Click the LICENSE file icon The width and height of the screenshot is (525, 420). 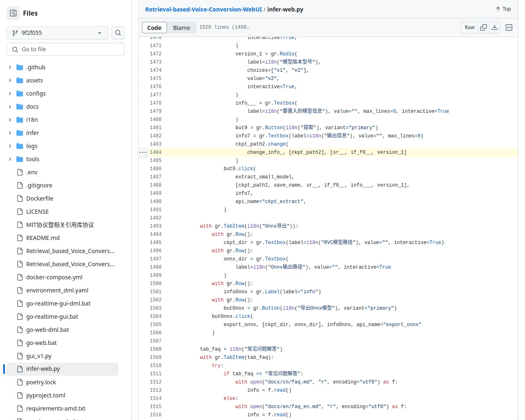point(20,212)
